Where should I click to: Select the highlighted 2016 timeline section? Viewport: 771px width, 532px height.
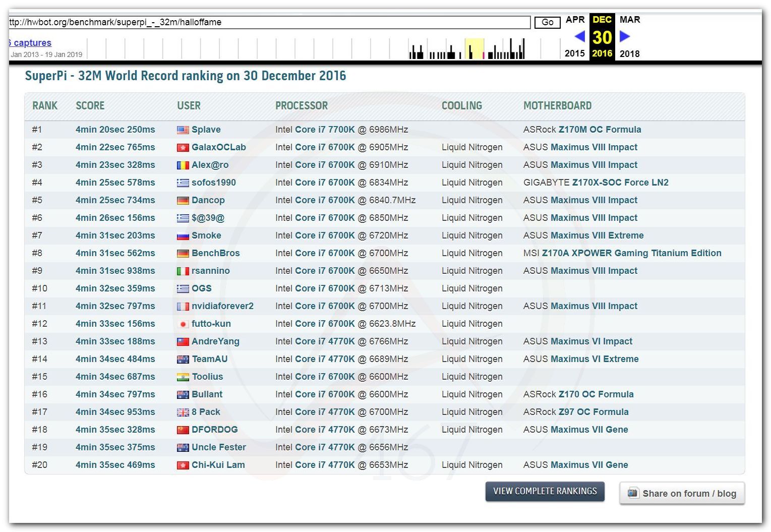474,48
